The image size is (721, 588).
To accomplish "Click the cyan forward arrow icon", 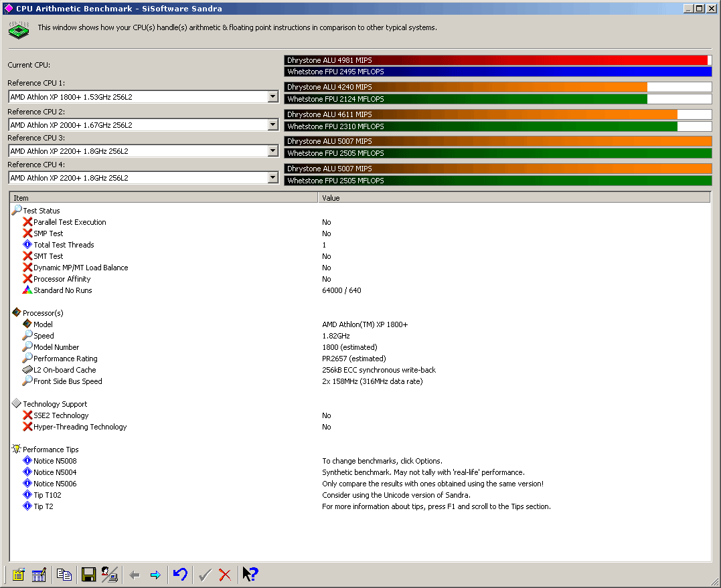I will pos(155,575).
